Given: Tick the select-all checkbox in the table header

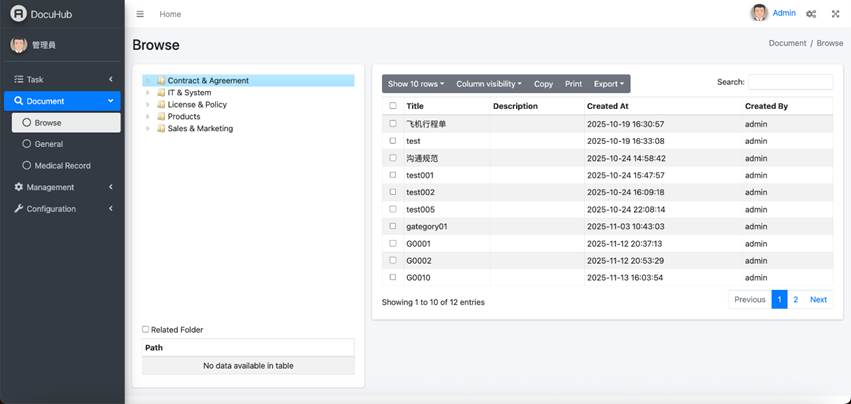Looking at the screenshot, I should [x=393, y=106].
